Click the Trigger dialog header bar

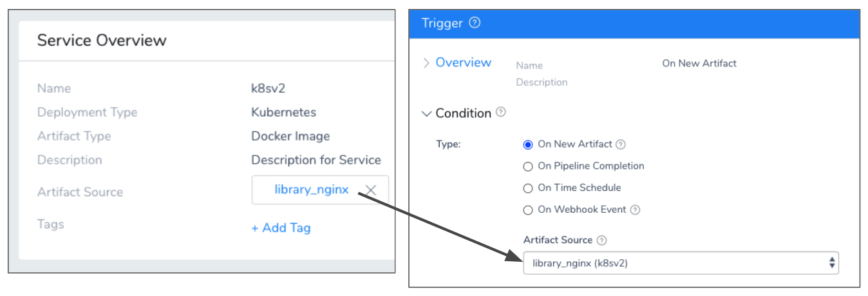634,23
